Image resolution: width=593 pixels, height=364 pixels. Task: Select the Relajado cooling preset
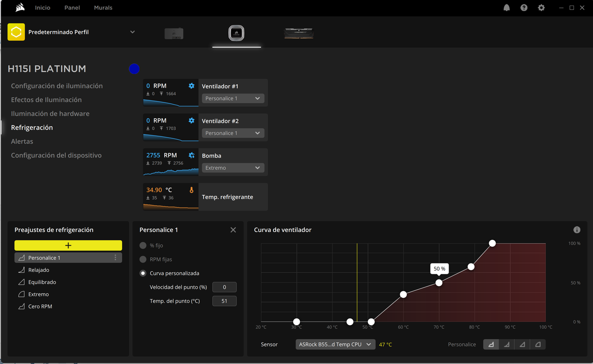68,270
